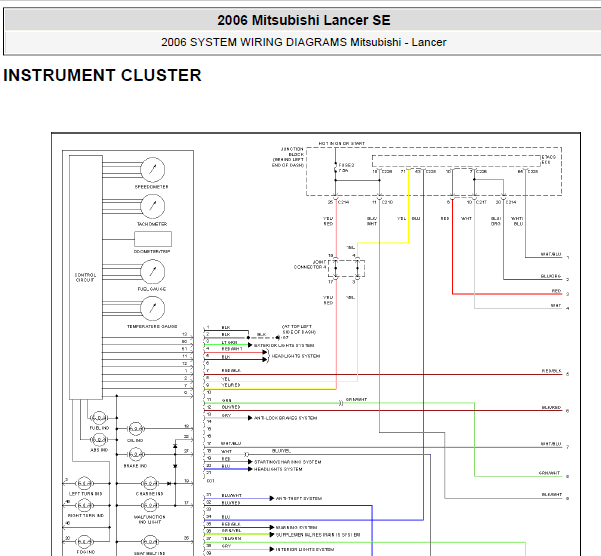
Task: Click the 'TACHOMETER' label
Action: (x=152, y=224)
